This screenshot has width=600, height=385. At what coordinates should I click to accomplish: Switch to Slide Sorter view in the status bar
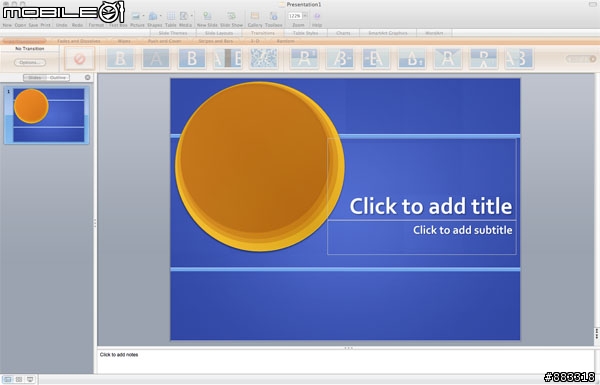19,379
